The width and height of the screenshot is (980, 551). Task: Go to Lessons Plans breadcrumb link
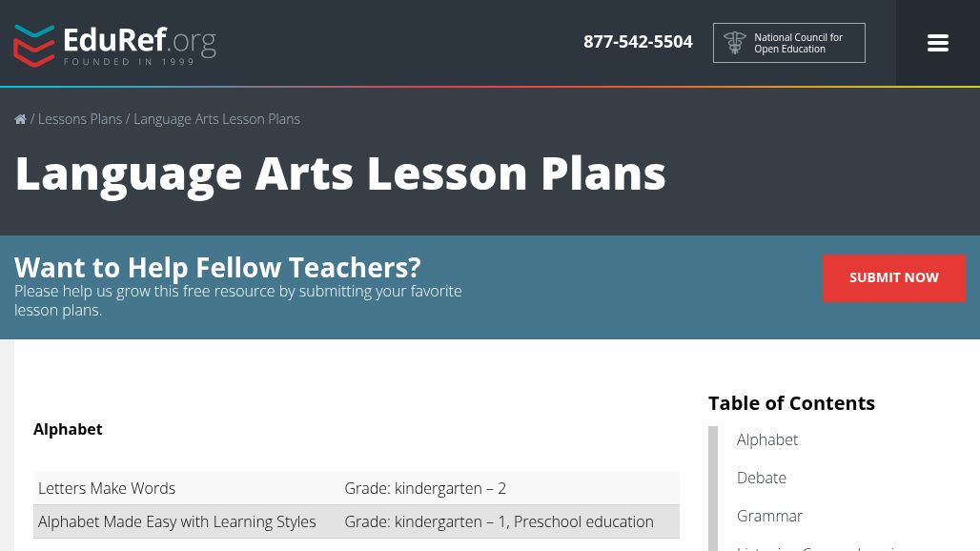pos(80,119)
